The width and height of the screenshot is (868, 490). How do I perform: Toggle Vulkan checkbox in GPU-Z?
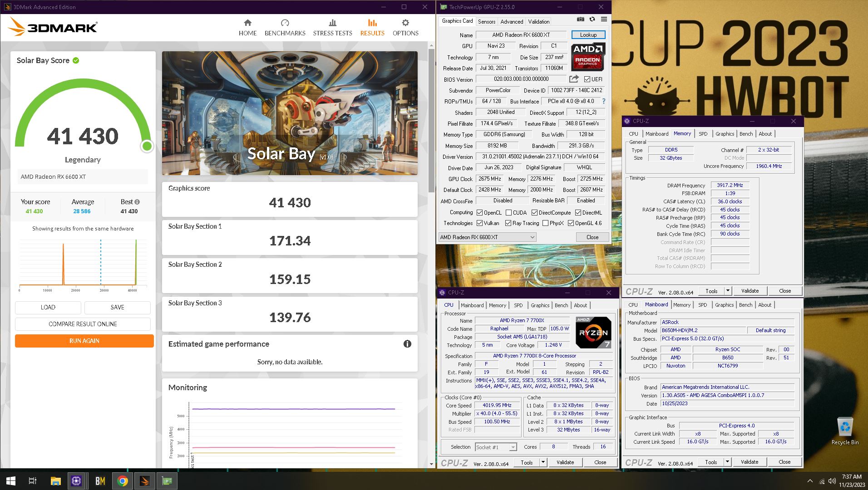click(479, 223)
